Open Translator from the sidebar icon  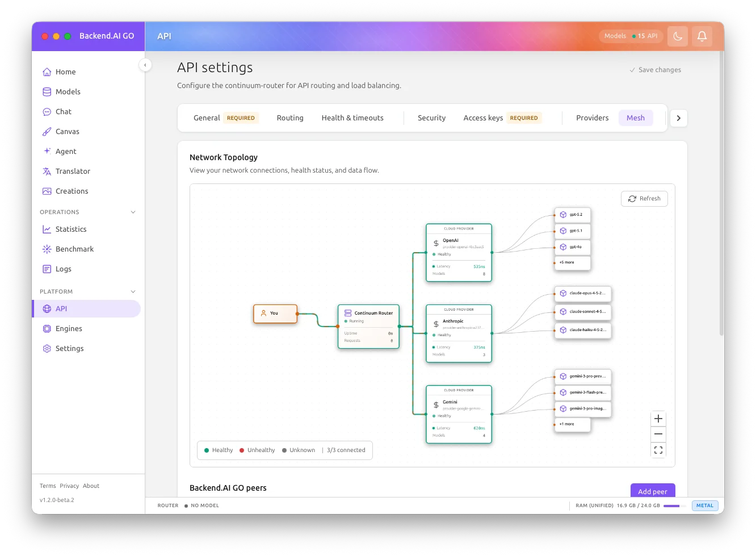point(46,171)
